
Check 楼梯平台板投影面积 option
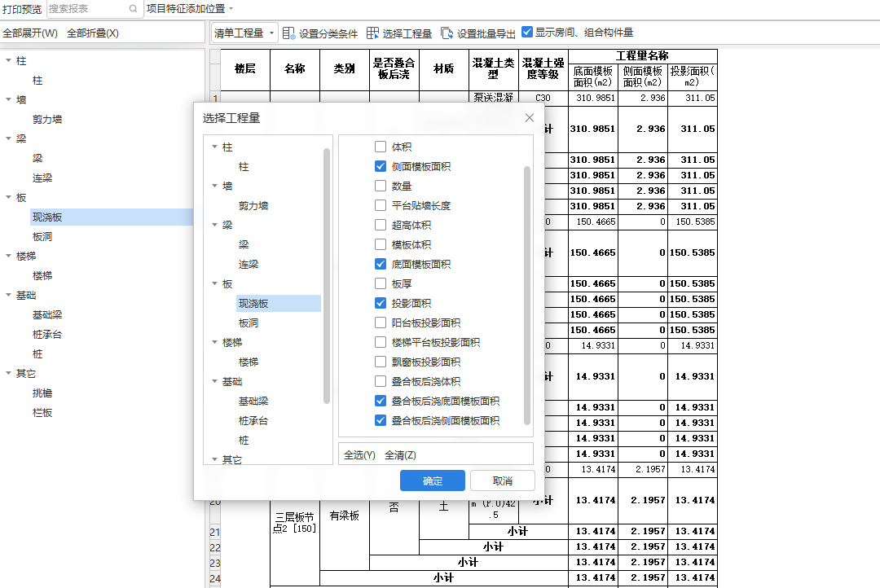(x=381, y=342)
